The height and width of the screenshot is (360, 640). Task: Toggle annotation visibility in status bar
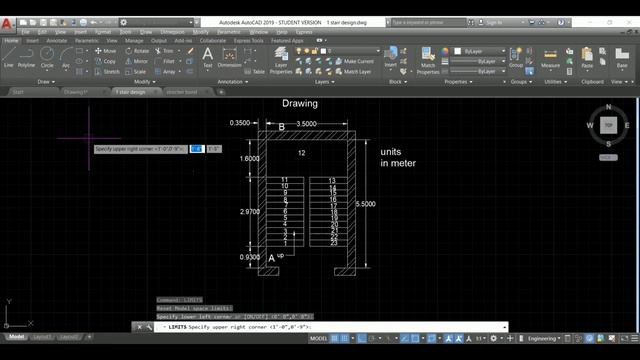point(448,338)
